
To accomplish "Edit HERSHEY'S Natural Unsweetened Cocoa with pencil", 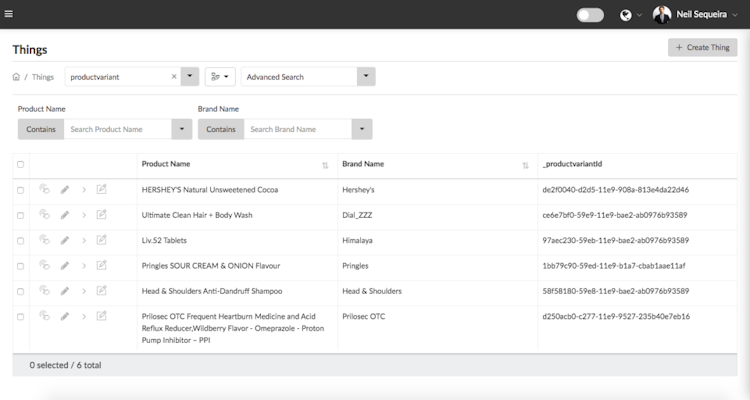I will click(x=65, y=190).
